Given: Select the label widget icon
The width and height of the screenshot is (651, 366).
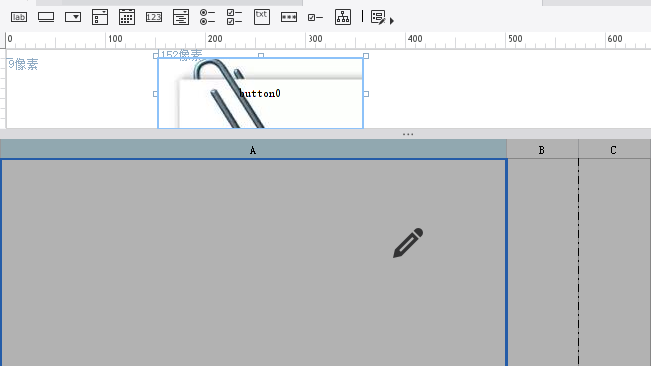Looking at the screenshot, I should click(19, 17).
